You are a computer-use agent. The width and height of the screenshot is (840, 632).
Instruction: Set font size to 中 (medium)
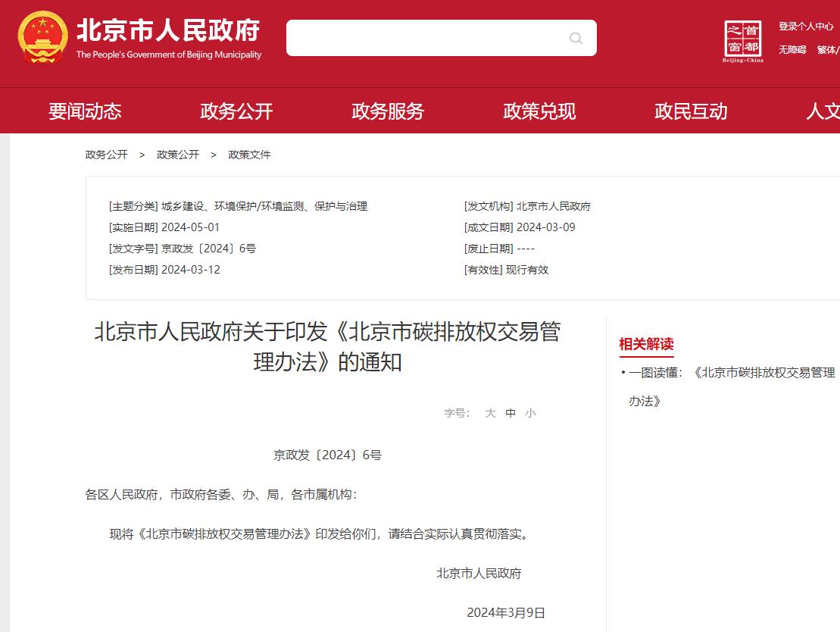click(511, 413)
